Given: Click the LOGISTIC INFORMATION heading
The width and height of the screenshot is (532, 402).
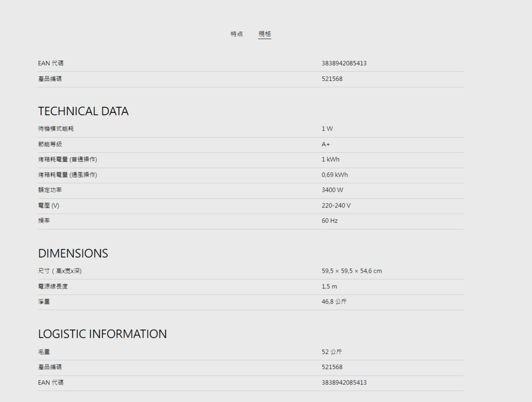Looking at the screenshot, I should click(x=102, y=334).
